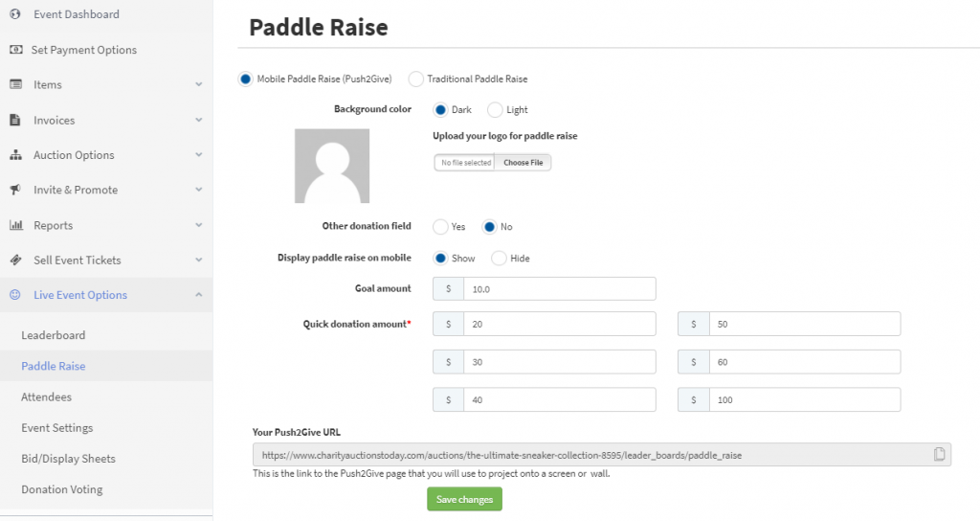Select Hide for display paddle raise on mobile
This screenshot has width=980, height=521.
[498, 258]
